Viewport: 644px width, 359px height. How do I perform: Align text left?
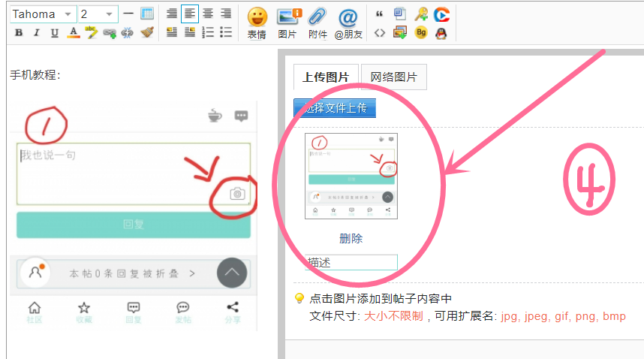[x=190, y=14]
